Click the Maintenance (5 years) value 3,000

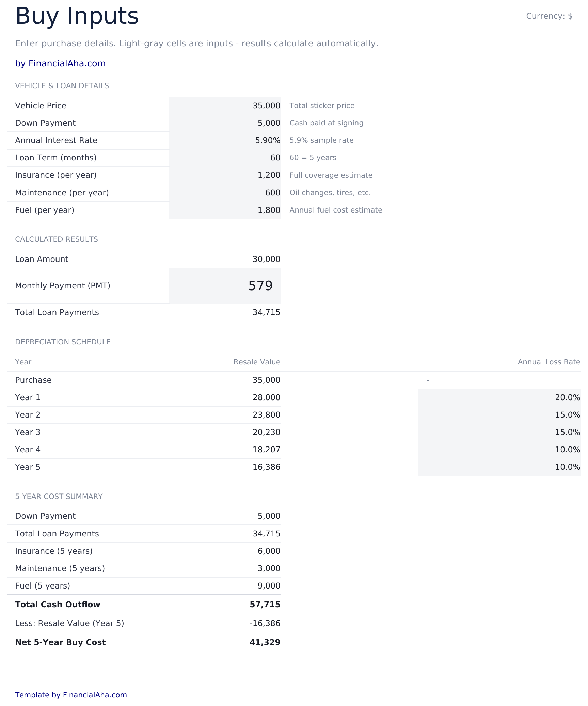269,568
